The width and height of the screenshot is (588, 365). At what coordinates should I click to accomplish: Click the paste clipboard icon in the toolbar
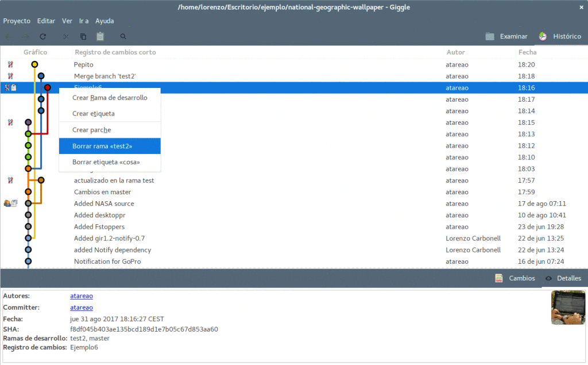pos(99,36)
